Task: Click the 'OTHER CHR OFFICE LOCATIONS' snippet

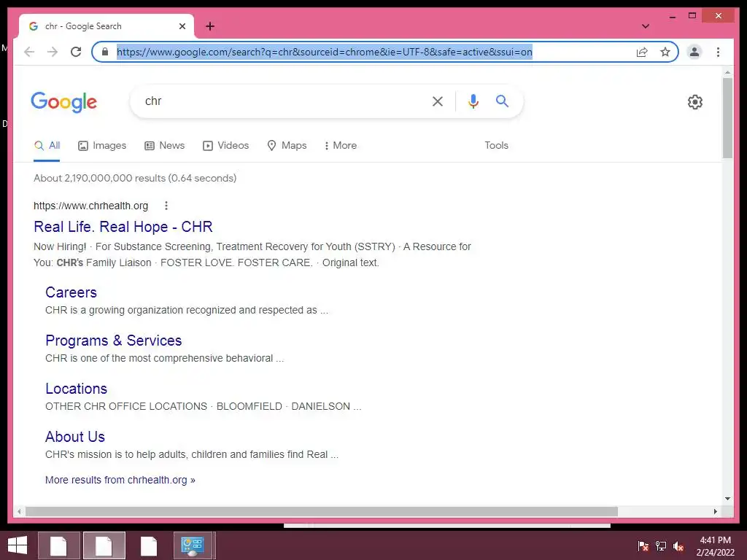Action: pos(204,406)
